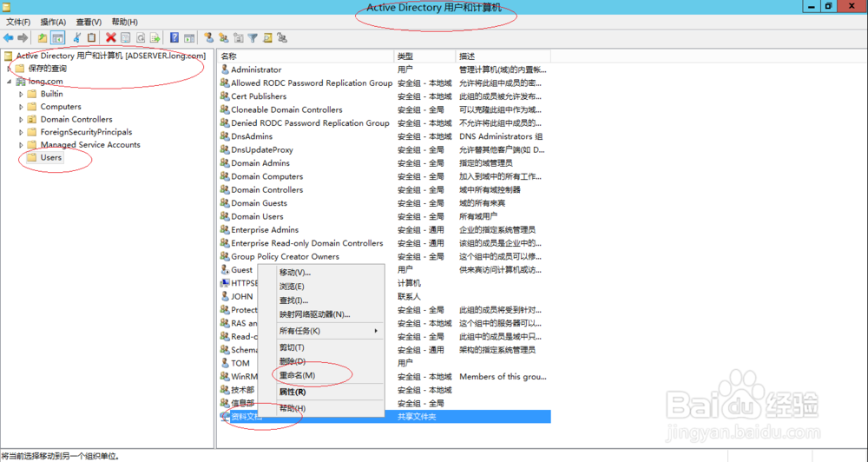
Task: Click the Export List toolbar icon
Action: [x=155, y=37]
